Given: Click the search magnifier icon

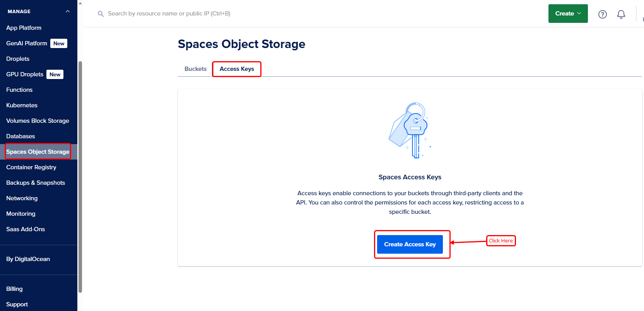Looking at the screenshot, I should (101, 14).
